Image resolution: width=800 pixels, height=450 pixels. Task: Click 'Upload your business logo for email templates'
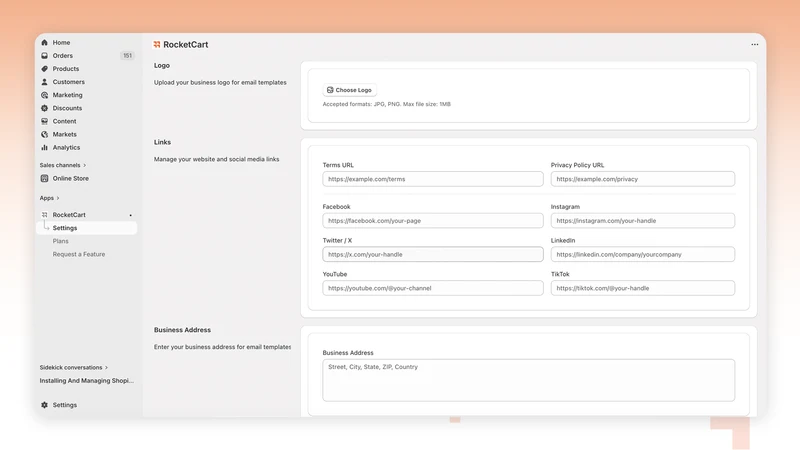[220, 82]
